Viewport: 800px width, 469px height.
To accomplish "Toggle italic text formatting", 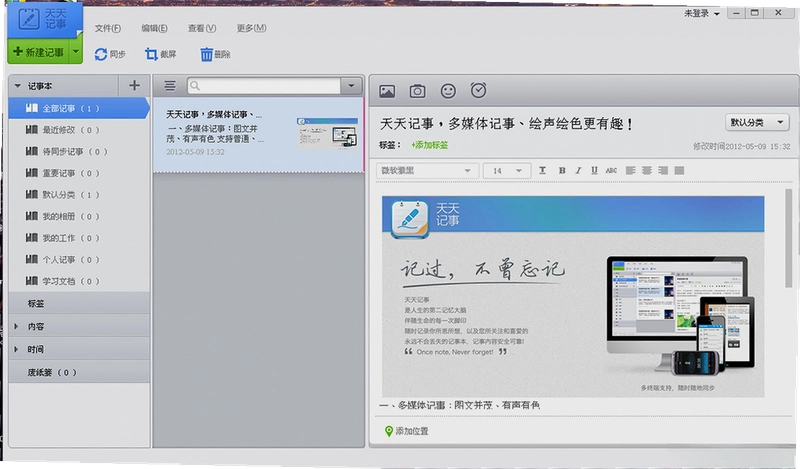I will point(578,170).
